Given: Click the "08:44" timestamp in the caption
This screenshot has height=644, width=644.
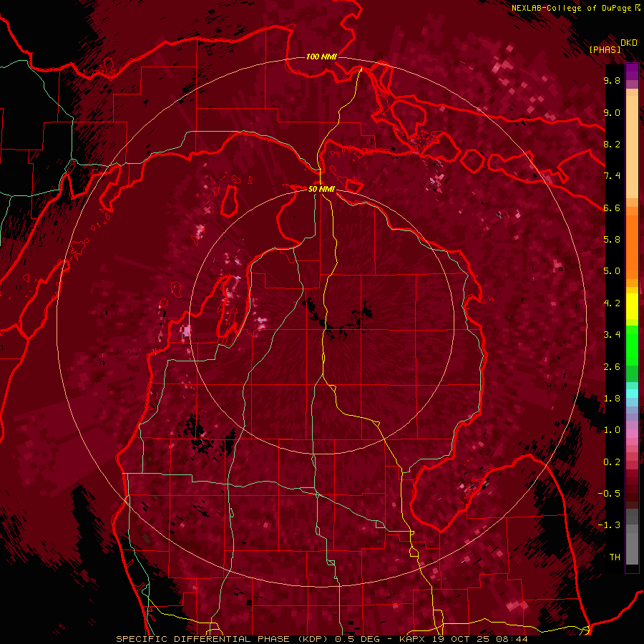Looking at the screenshot, I should tap(513, 639).
